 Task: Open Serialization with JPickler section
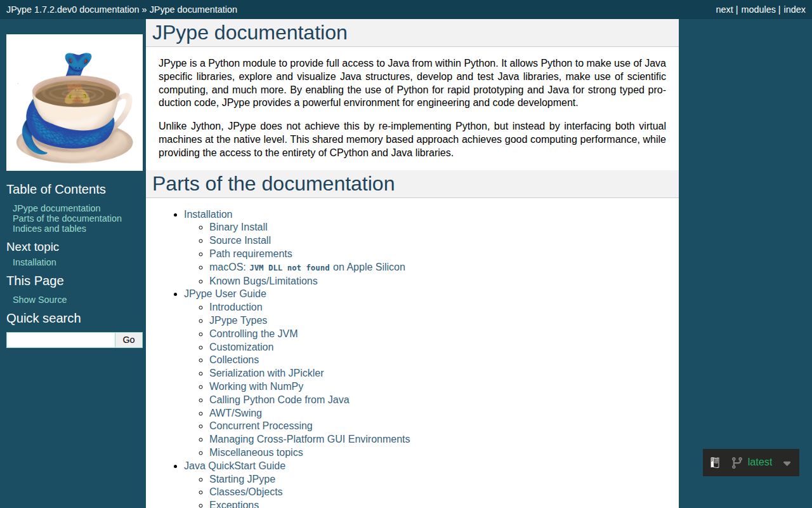(x=266, y=373)
